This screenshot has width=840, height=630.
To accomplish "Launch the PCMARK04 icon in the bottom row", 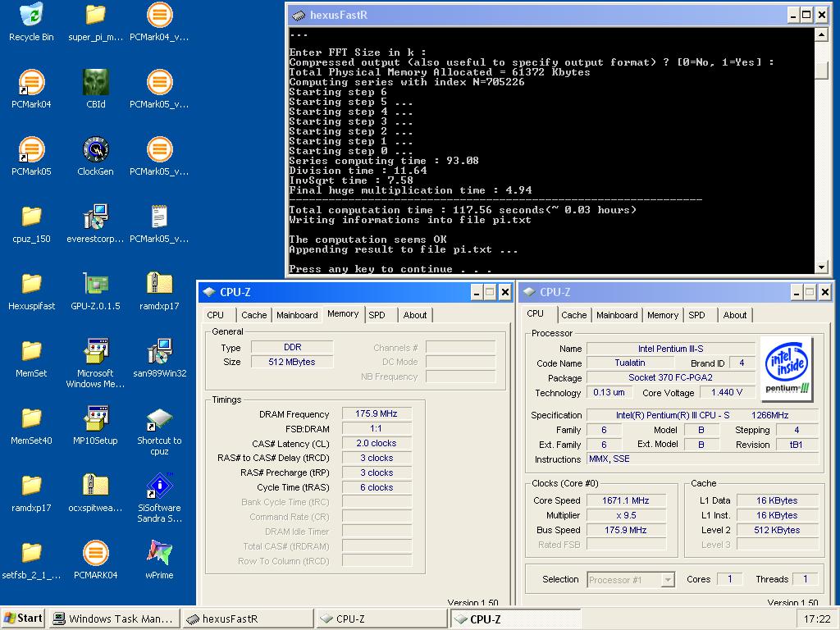I will 95,553.
